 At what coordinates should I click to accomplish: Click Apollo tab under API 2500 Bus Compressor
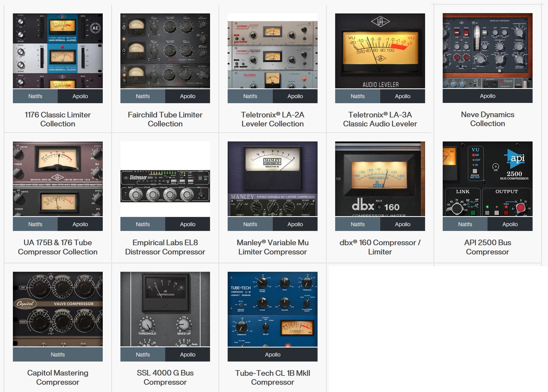click(510, 224)
